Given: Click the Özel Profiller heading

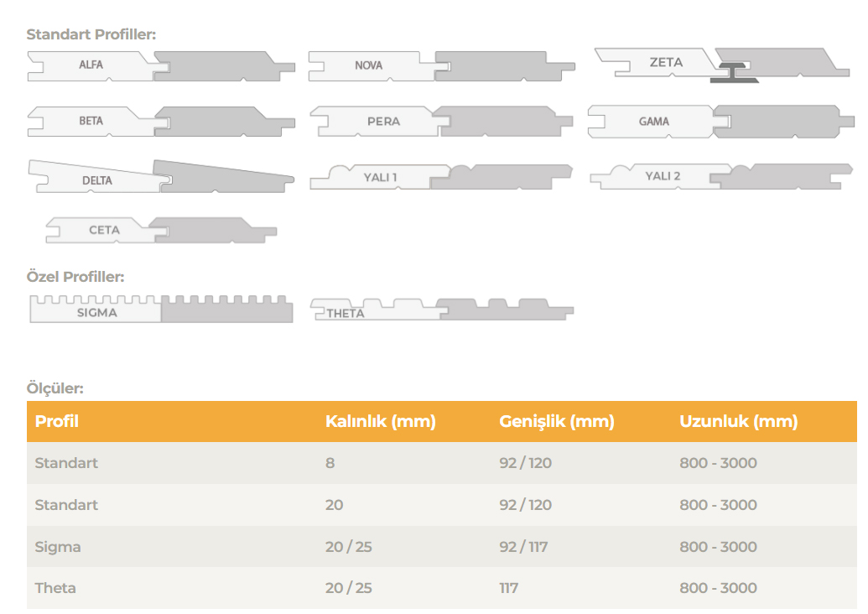Looking at the screenshot, I should 75,277.
